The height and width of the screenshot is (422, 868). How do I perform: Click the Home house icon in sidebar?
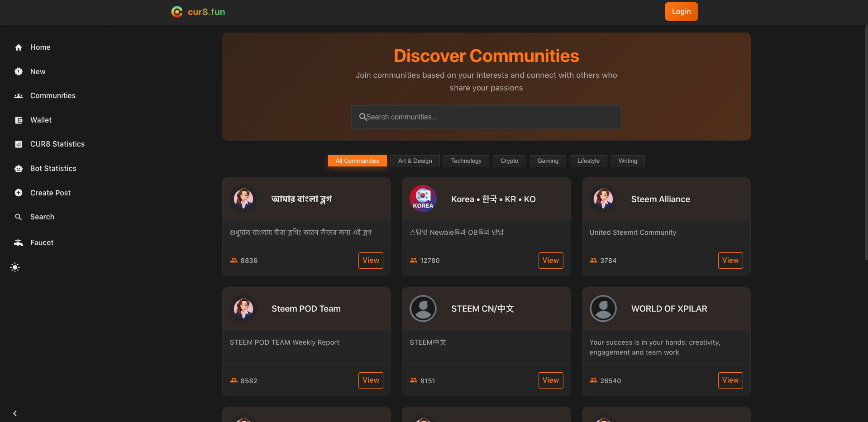pos(19,47)
